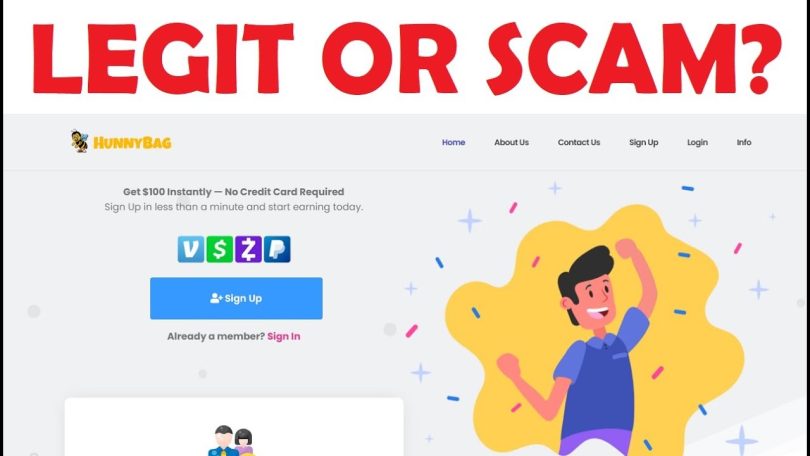This screenshot has height=456, width=810.
Task: Click the green Cash App icon
Action: pyautogui.click(x=220, y=249)
